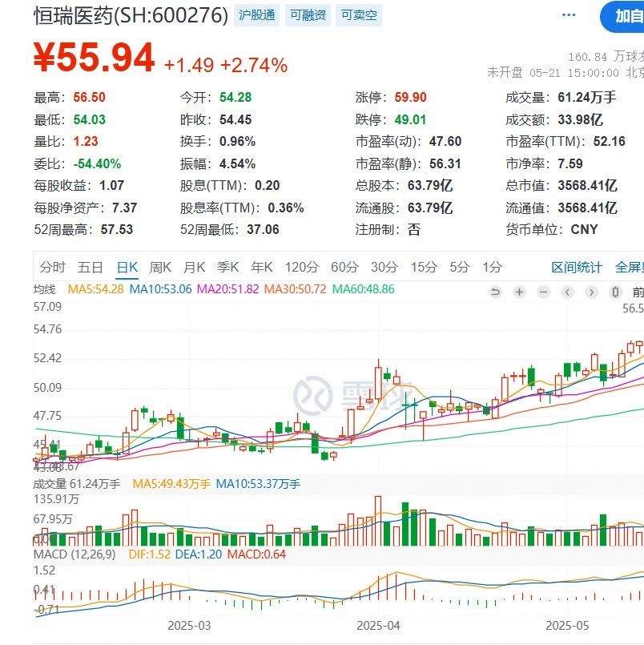Click the MA10:53.06 moving average label

(160, 289)
